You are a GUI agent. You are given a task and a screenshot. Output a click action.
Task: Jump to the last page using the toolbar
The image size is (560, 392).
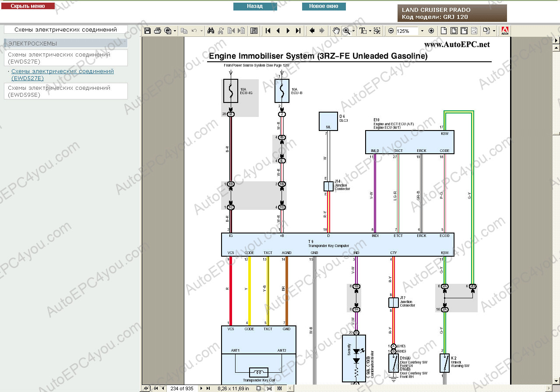(x=298, y=31)
